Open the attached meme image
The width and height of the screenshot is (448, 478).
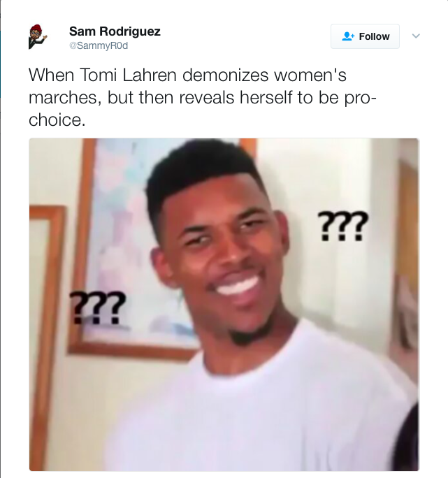(224, 304)
